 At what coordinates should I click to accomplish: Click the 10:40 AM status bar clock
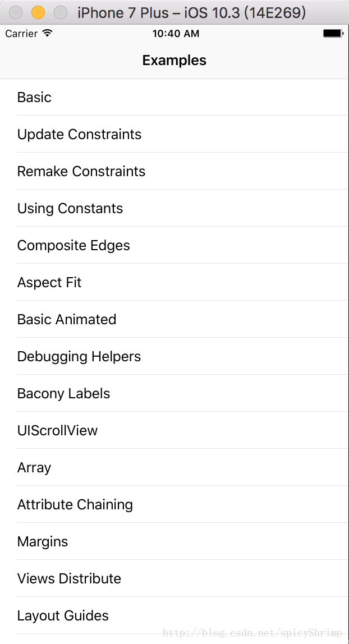pos(176,34)
